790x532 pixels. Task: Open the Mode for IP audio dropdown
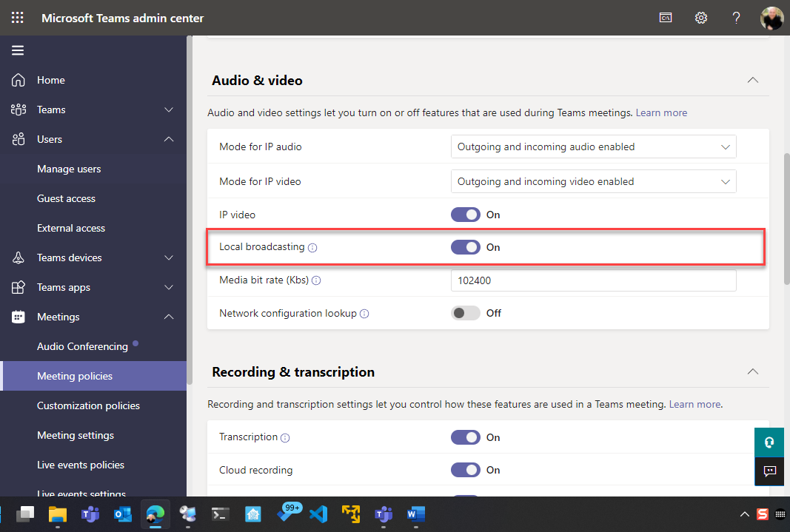pyautogui.click(x=592, y=147)
